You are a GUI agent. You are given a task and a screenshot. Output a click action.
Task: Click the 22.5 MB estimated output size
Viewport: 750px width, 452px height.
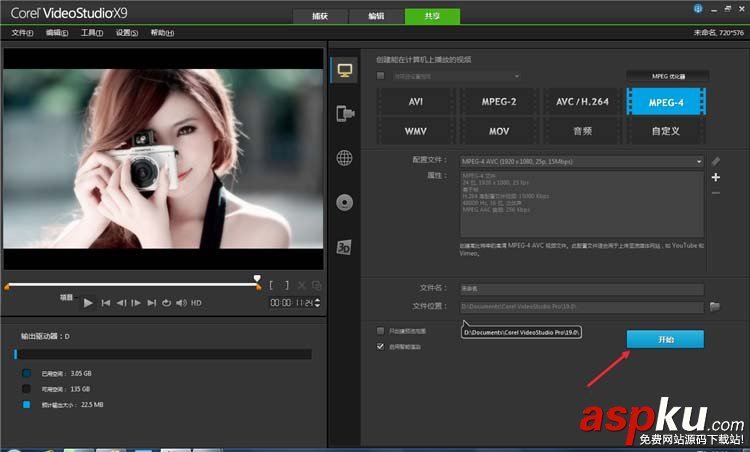[x=92, y=405]
